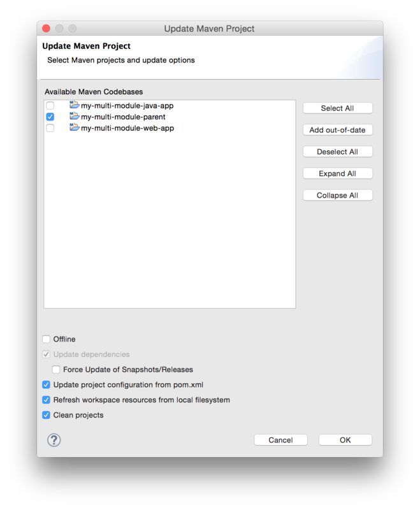Image resolution: width=420 pixels, height=510 pixels.
Task: Enable the Offline checkbox
Action: (46, 339)
